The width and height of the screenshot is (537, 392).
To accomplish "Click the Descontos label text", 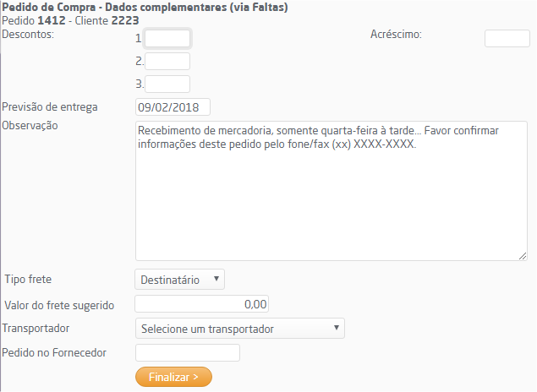I will [x=29, y=35].
